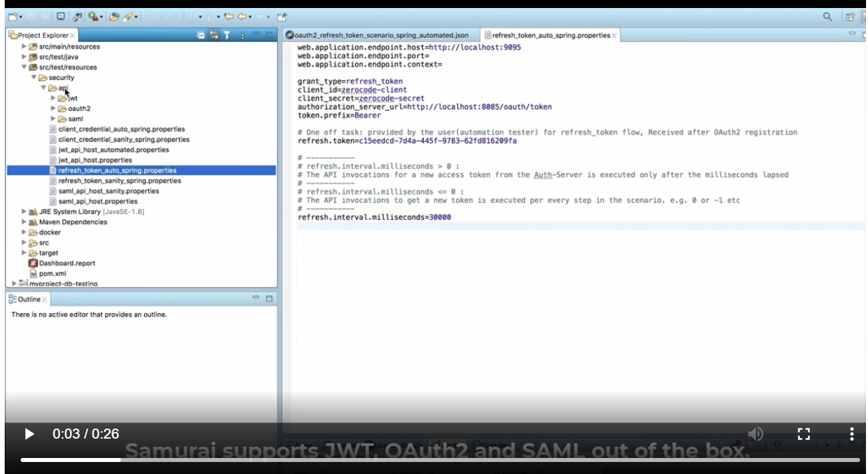868x474 pixels.
Task: Expand the saml folder
Action: click(x=53, y=119)
